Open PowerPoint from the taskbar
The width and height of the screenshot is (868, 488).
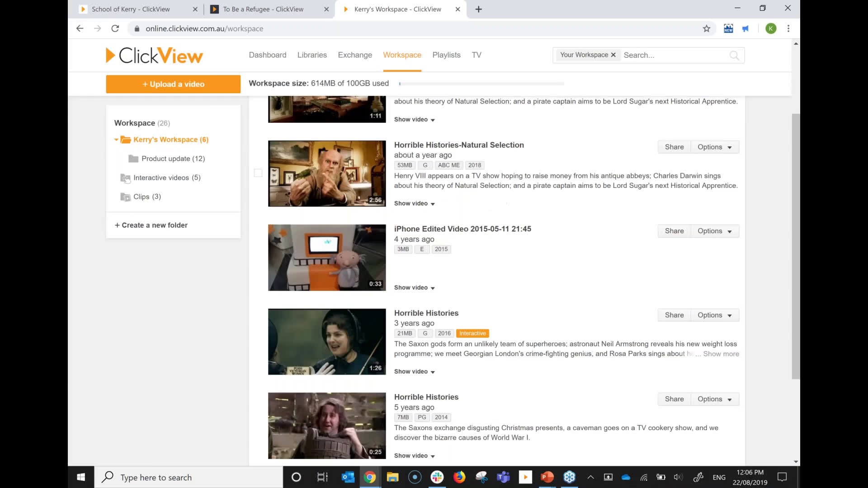[547, 477]
